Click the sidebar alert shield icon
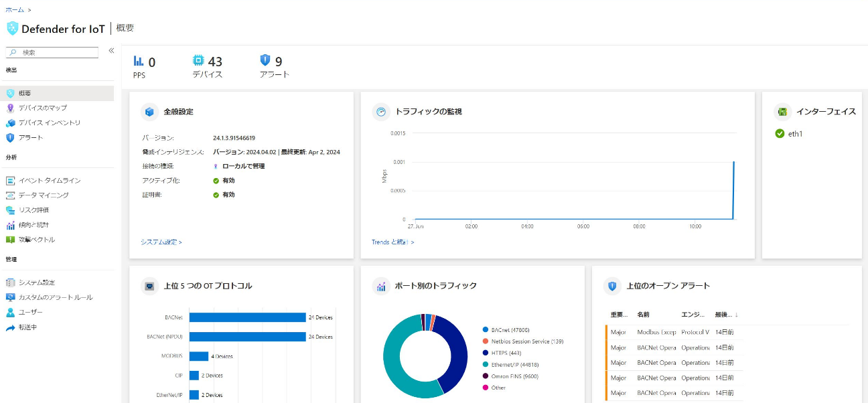Image resolution: width=868 pixels, height=403 pixels. (10, 137)
